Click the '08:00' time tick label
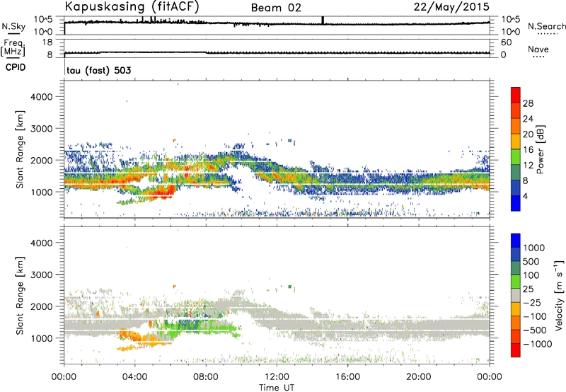The image size is (566, 392). coord(206,377)
